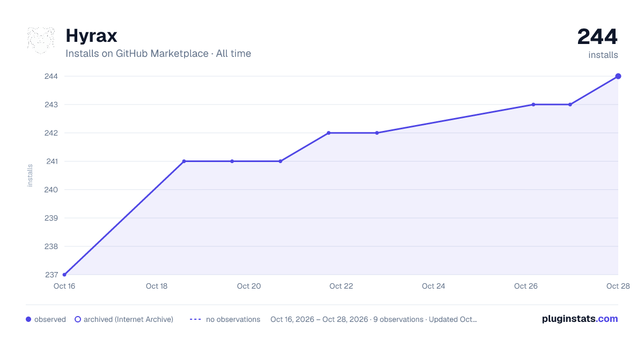
Task: Click the 244 y-axis label
Action: click(52, 76)
